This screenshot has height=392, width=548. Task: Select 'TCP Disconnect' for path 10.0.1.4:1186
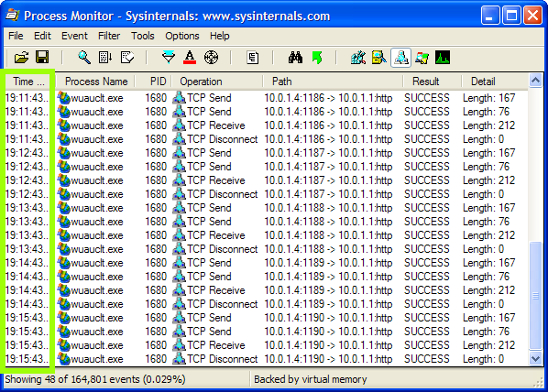223,139
